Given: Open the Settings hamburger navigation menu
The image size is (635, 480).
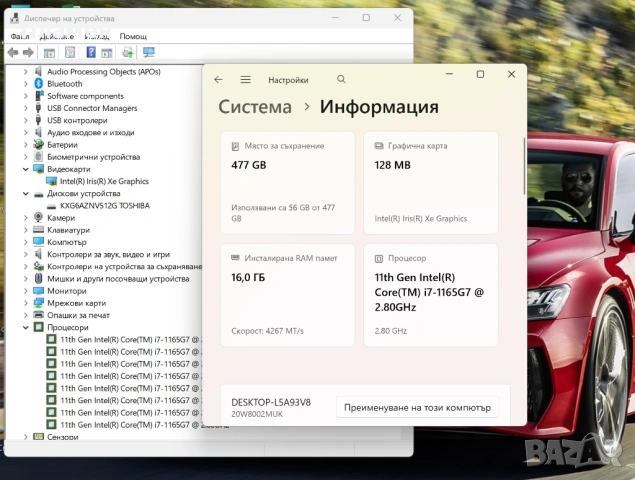Looking at the screenshot, I should coord(245,79).
